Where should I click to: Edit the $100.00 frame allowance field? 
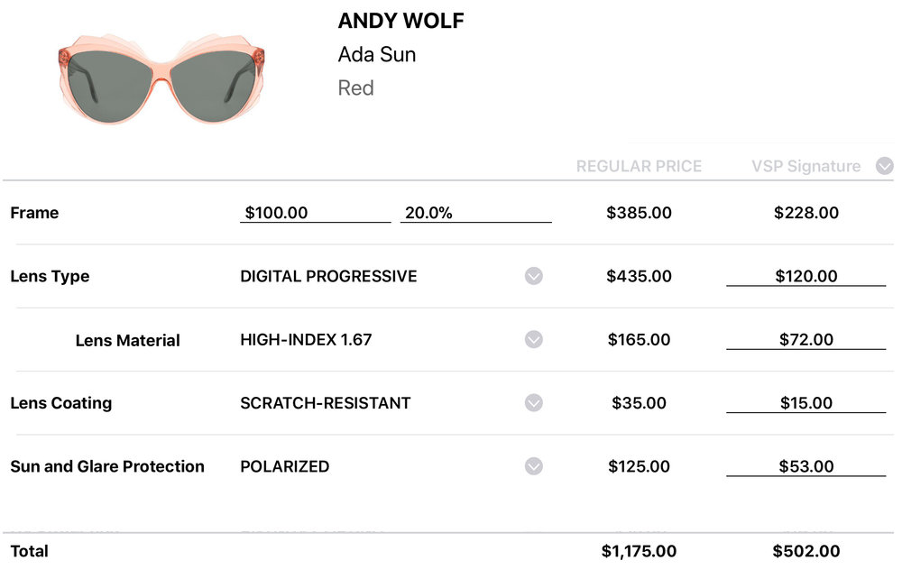click(314, 213)
